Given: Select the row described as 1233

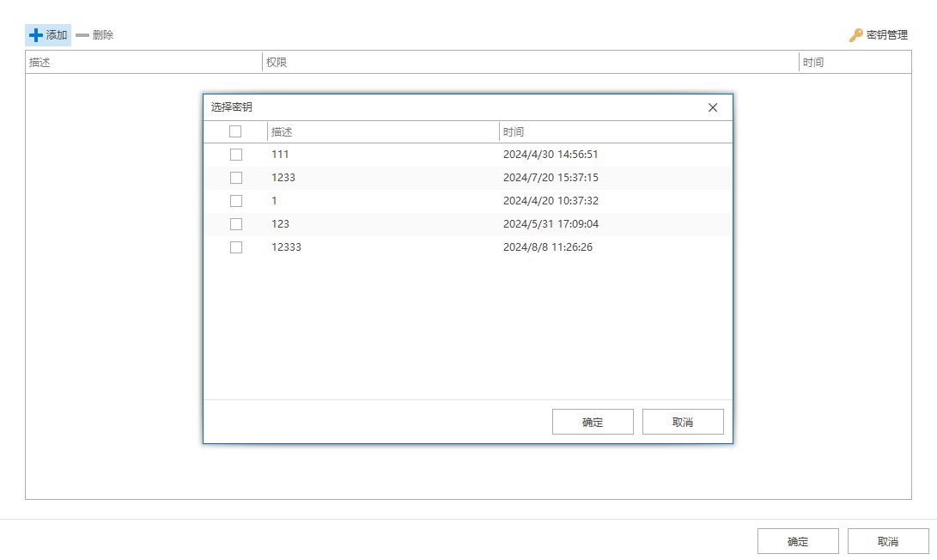Looking at the screenshot, I should point(468,178).
